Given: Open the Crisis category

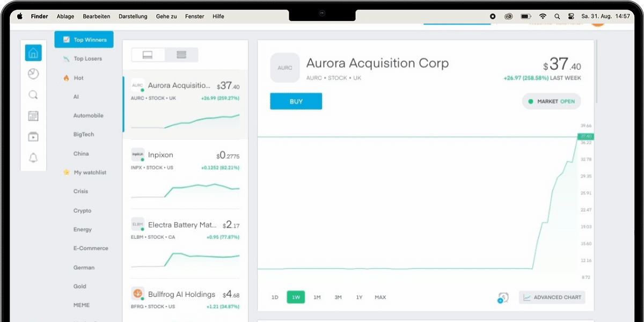Looking at the screenshot, I should (x=80, y=191).
